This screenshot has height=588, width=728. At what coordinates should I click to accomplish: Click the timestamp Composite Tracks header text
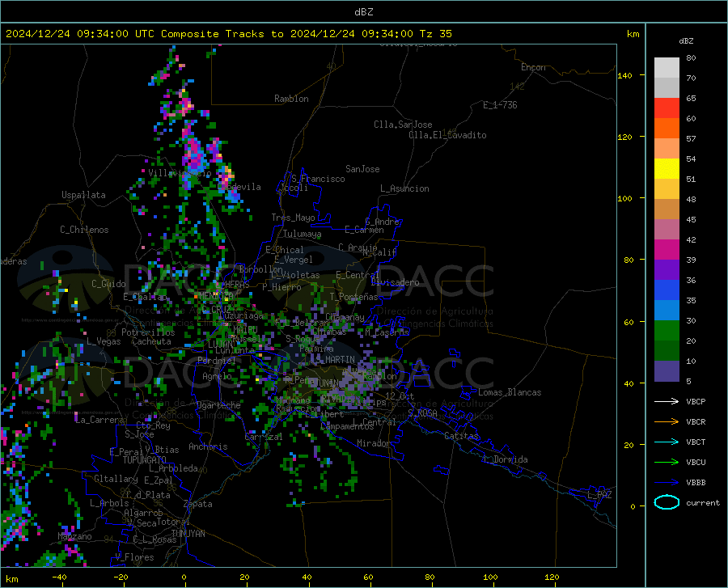click(x=228, y=34)
